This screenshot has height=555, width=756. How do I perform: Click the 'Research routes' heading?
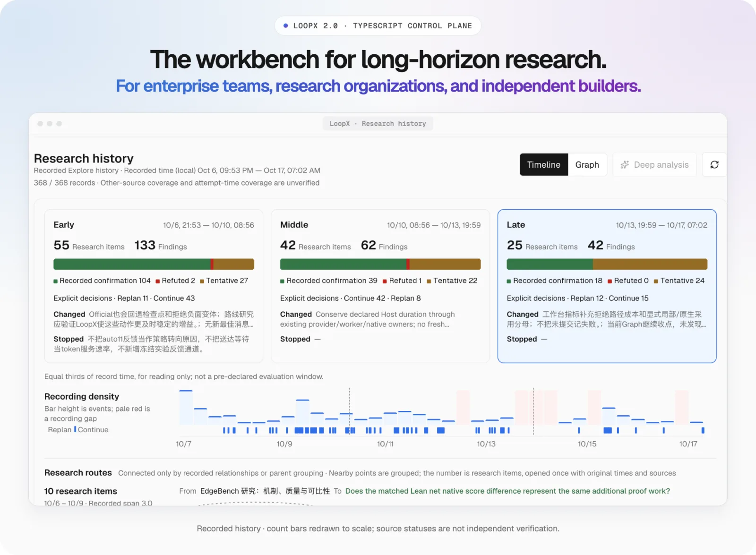tap(78, 473)
